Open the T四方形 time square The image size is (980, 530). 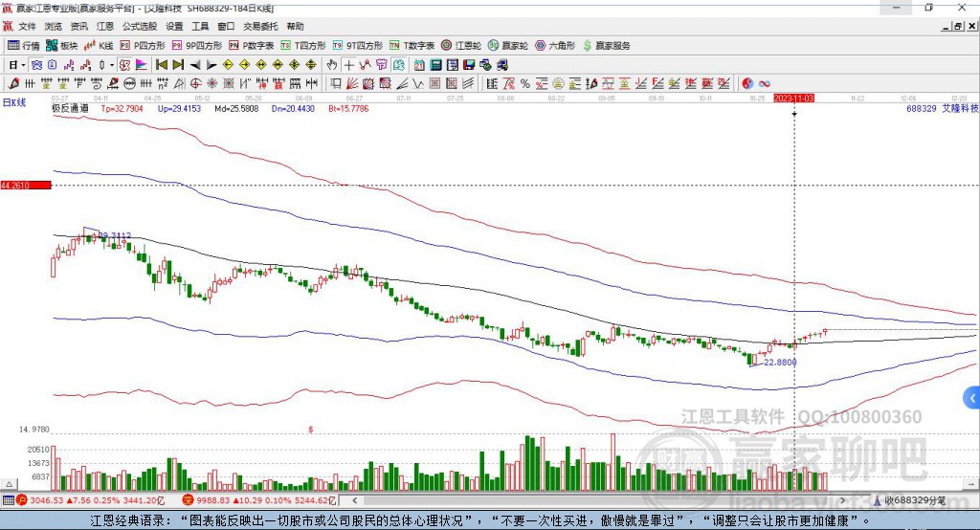303,46
